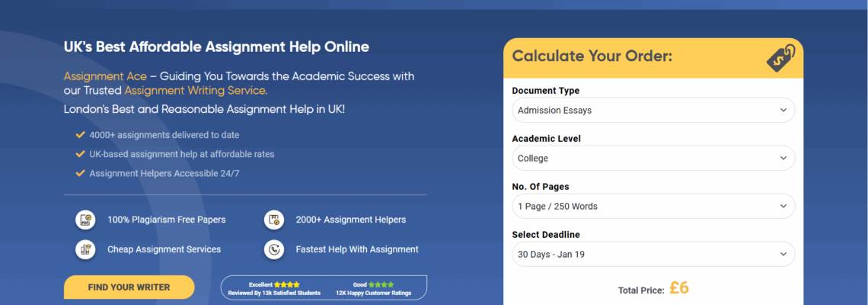This screenshot has width=868, height=305.
Task: Expand the Academic Level dropdown
Action: (653, 159)
